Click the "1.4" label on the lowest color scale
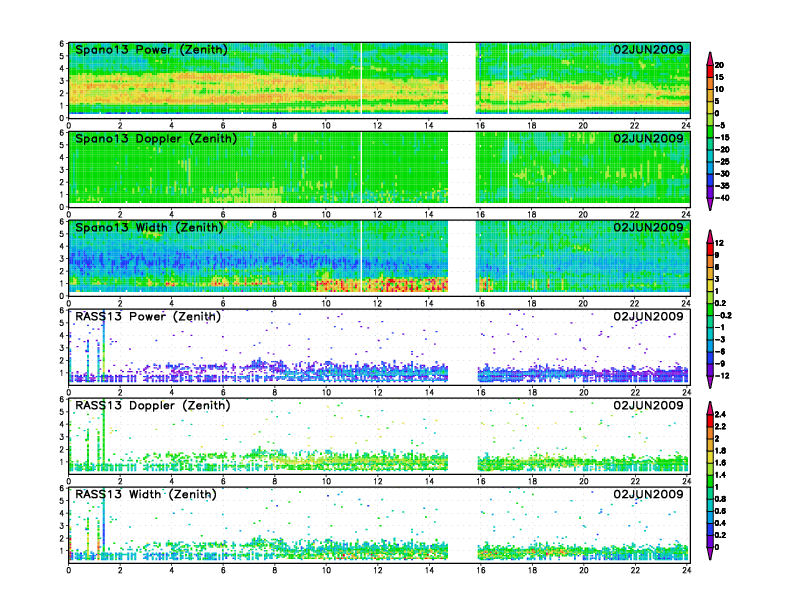This screenshot has height=612, width=792. tap(720, 475)
